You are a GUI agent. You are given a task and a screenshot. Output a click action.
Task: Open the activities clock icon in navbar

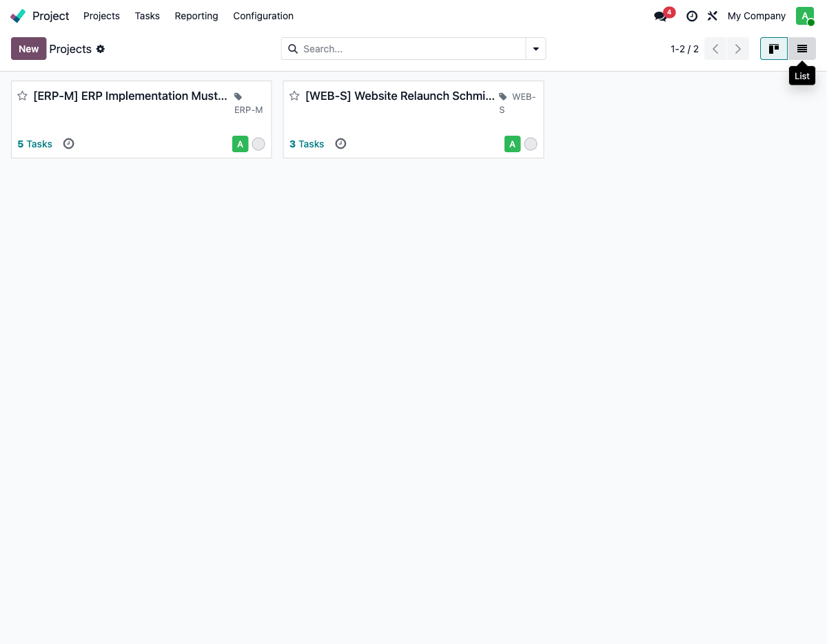pyautogui.click(x=692, y=16)
